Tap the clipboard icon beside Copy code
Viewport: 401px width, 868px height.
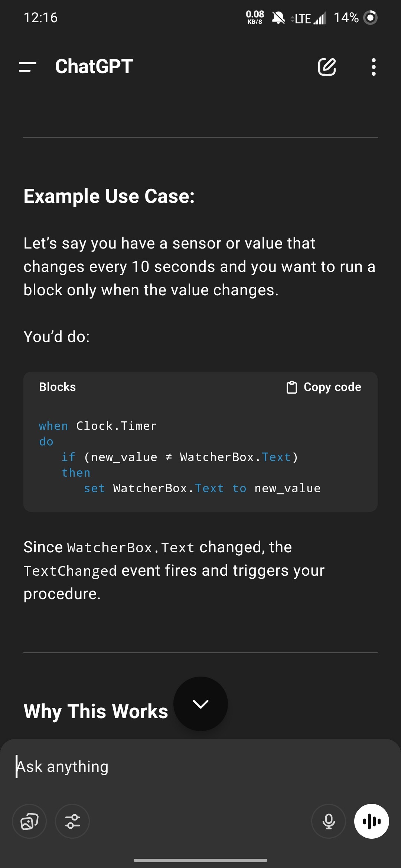point(292,387)
